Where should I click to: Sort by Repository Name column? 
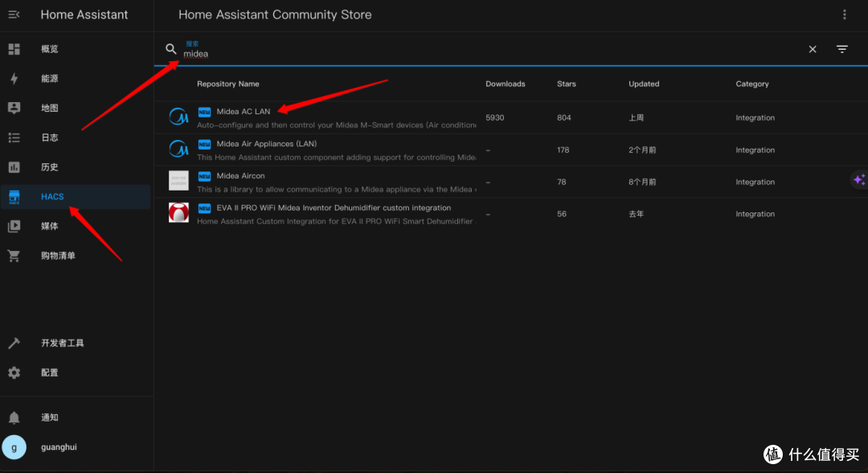coord(228,84)
